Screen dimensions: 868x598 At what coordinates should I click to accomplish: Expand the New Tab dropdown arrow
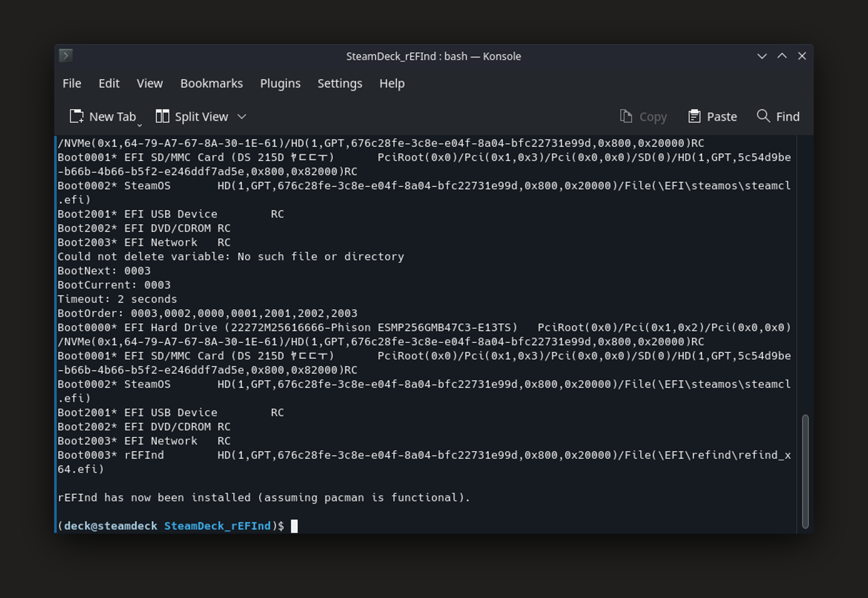pyautogui.click(x=140, y=125)
